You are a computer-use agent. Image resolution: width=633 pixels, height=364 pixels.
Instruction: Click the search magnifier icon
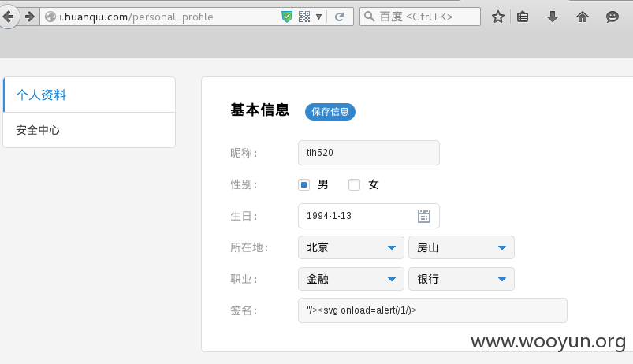point(369,17)
